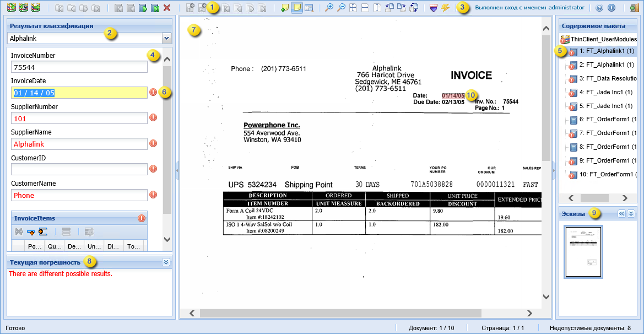Image resolution: width=644 pixels, height=334 pixels.
Task: Click the fit to width icon
Action: tap(365, 8)
